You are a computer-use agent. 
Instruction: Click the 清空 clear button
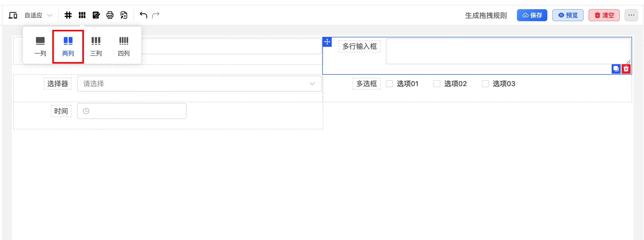point(604,15)
